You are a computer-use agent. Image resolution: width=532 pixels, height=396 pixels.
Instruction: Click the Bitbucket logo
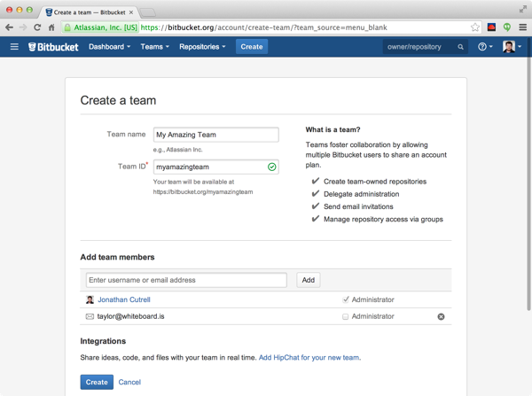coord(54,47)
